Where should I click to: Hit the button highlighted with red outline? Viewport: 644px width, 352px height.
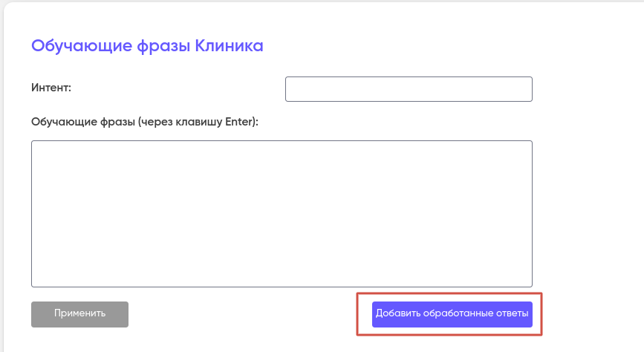(452, 314)
